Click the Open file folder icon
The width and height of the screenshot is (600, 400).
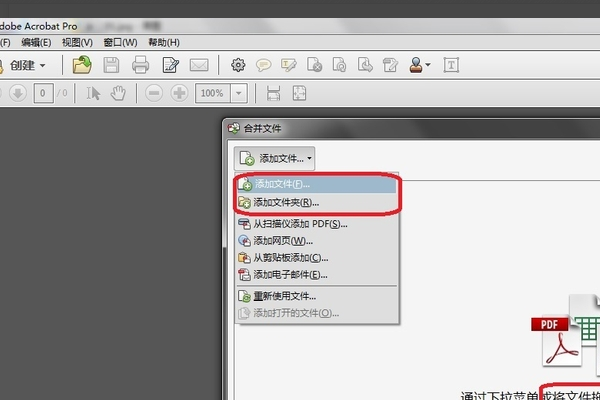(x=82, y=65)
